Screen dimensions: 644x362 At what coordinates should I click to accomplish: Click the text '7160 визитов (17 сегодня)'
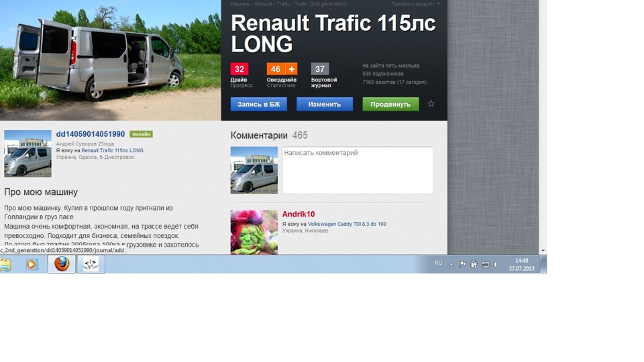394,82
